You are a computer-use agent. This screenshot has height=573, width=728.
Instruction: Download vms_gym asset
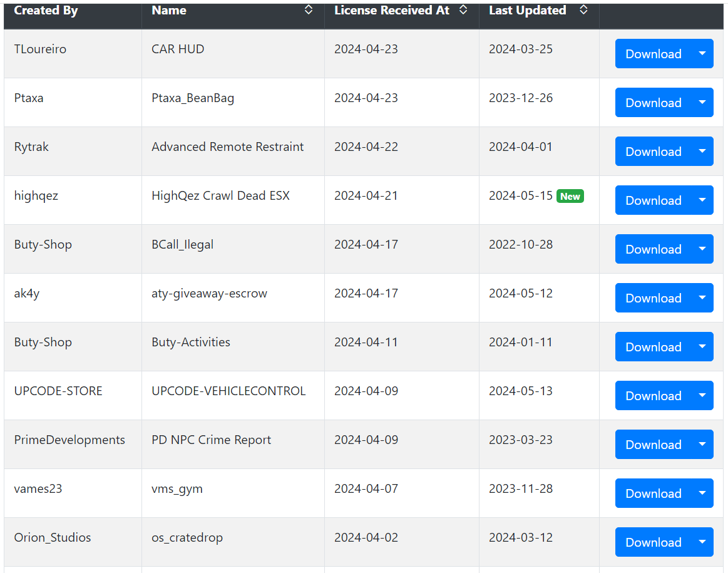(x=654, y=493)
